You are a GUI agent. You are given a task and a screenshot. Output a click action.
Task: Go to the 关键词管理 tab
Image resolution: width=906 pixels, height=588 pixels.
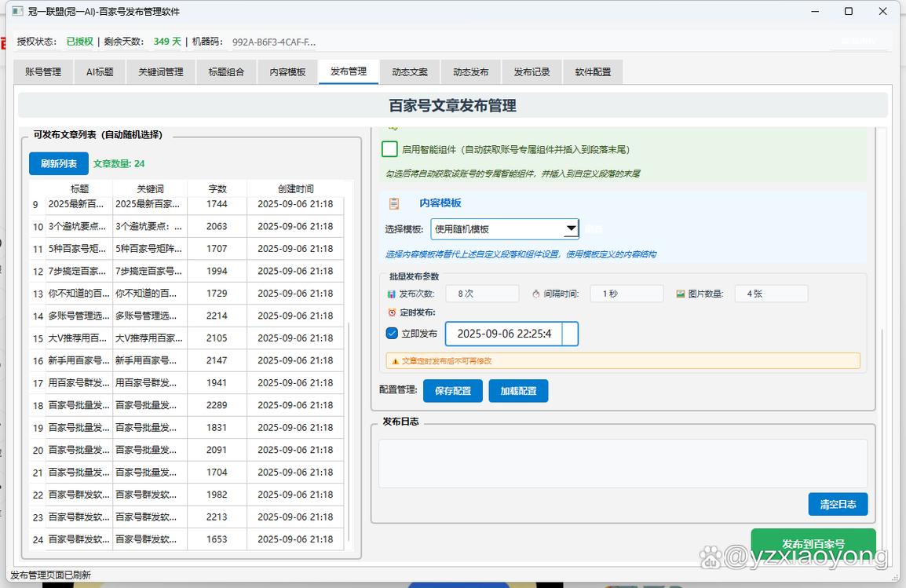tap(161, 72)
